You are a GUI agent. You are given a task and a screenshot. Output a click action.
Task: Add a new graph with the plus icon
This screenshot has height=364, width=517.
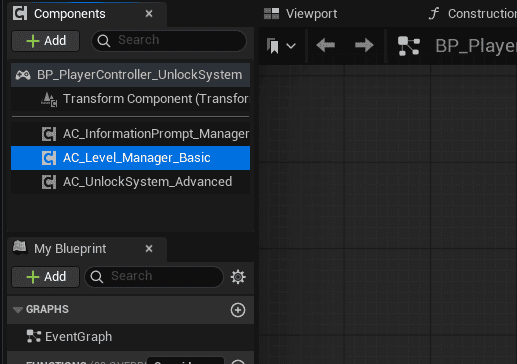238,310
